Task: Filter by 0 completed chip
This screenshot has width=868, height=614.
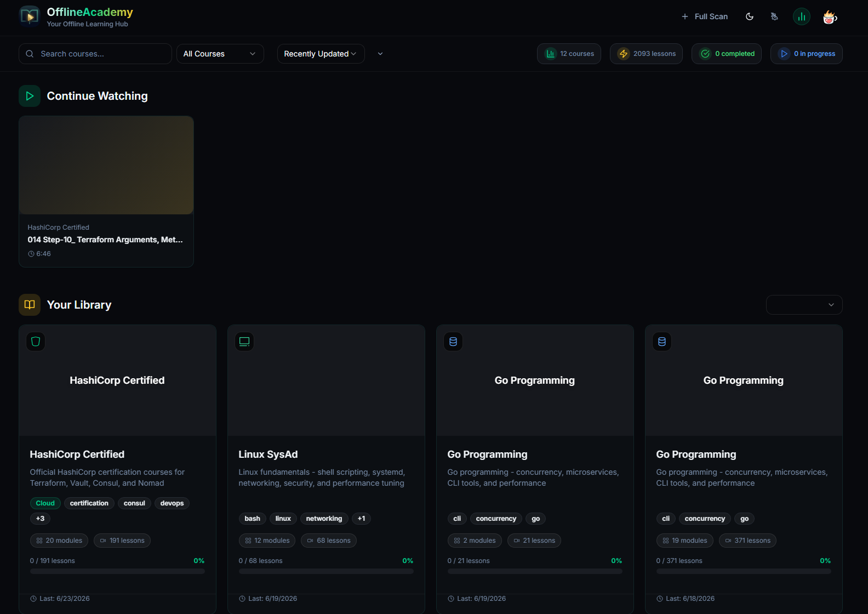Action: tap(727, 54)
